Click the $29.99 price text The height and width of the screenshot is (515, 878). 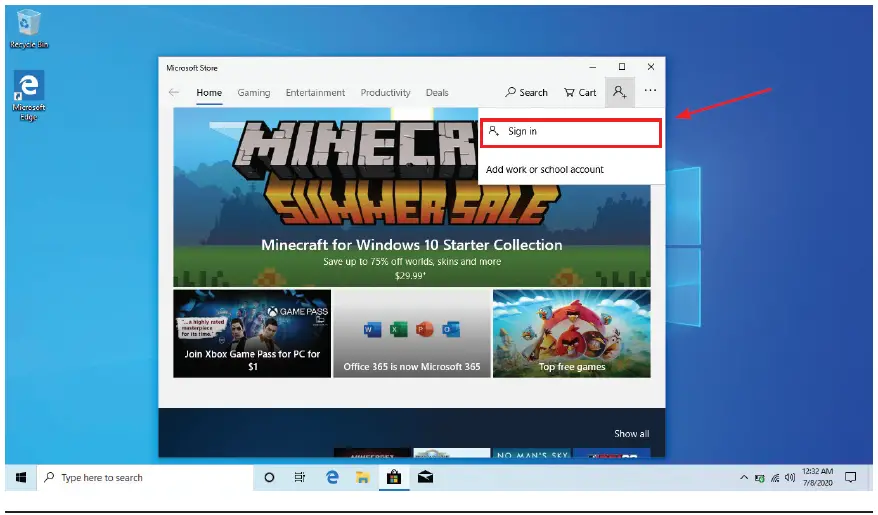pos(410,275)
